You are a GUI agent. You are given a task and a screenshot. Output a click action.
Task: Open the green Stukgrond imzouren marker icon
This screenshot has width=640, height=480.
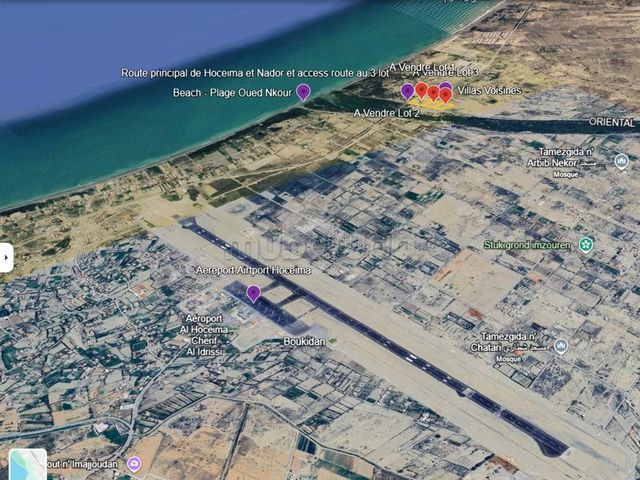pyautogui.click(x=586, y=244)
